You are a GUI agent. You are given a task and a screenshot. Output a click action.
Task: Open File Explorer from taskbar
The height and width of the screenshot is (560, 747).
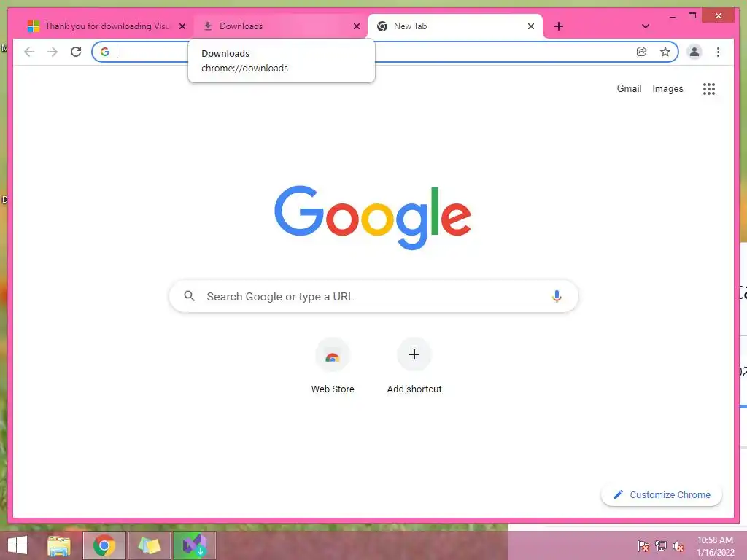point(59,545)
